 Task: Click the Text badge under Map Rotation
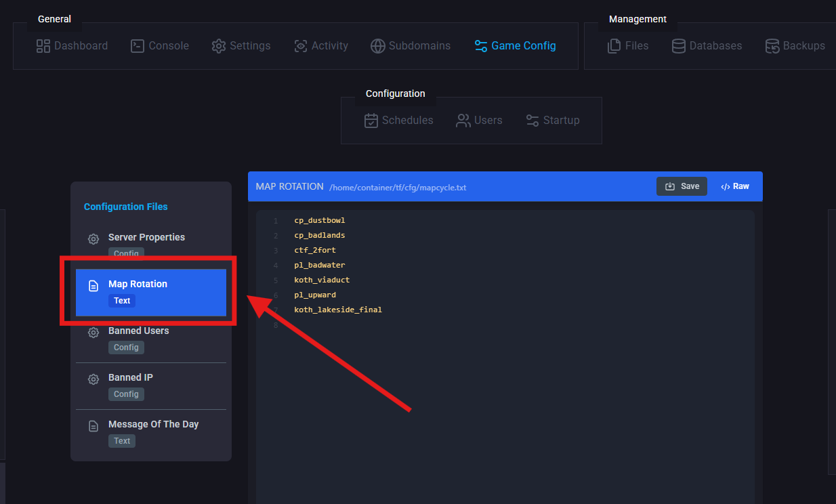pyautogui.click(x=122, y=301)
